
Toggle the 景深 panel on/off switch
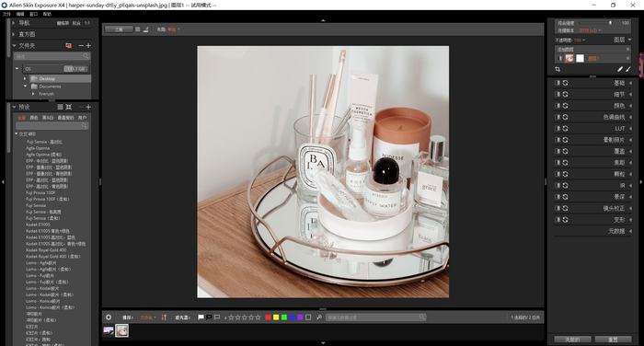(558, 197)
